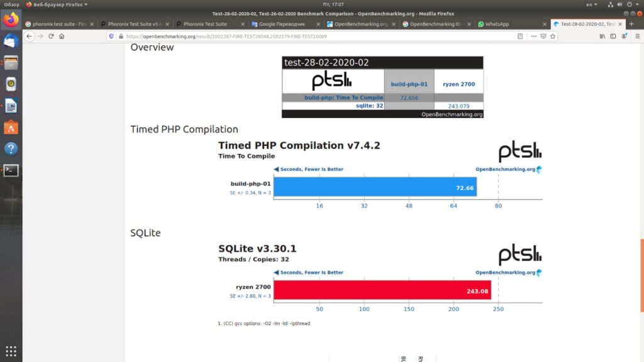Image resolution: width=644 pixels, height=362 pixels.
Task: Click the browser forward arrow
Action: pos(40,36)
